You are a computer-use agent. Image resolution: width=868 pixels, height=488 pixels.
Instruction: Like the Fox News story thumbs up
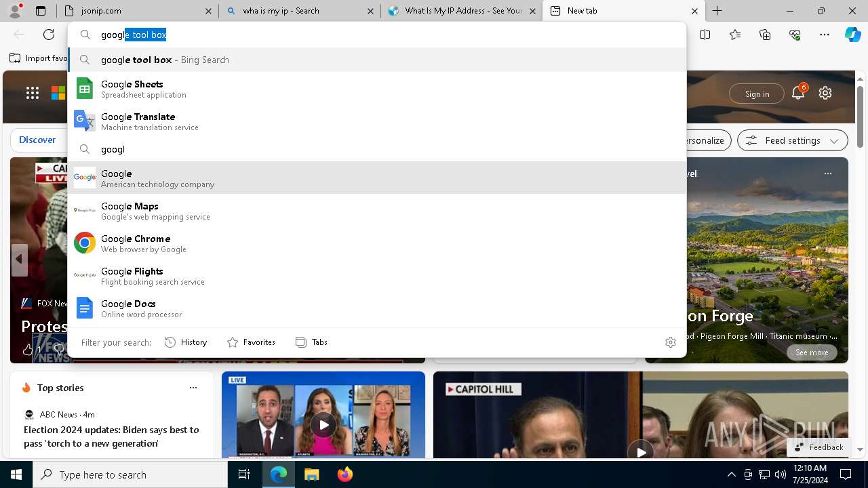[x=28, y=350]
